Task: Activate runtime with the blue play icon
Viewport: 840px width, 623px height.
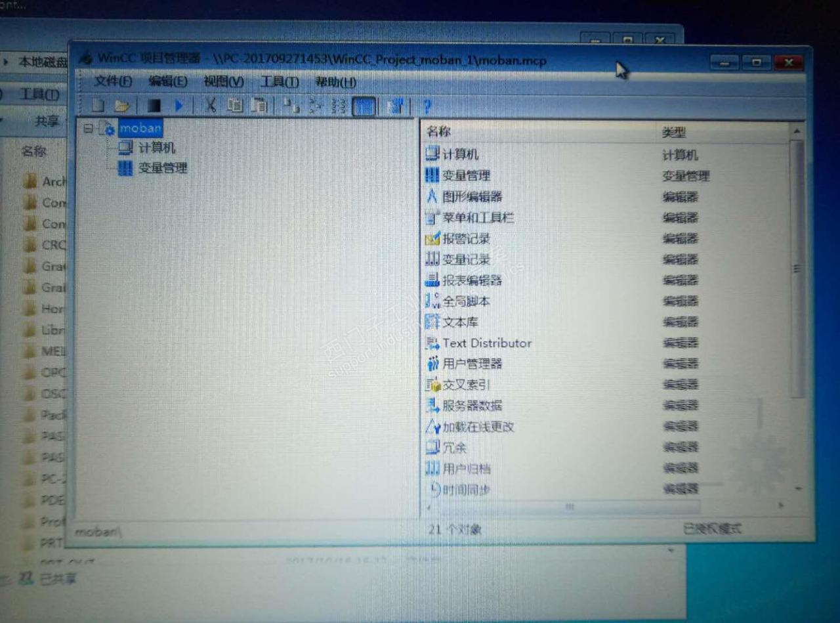Action: pos(179,105)
